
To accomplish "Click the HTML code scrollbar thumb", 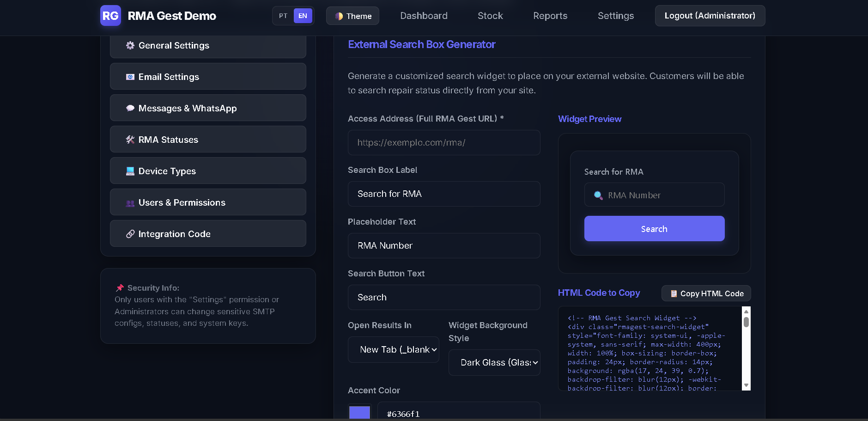I will pyautogui.click(x=746, y=322).
